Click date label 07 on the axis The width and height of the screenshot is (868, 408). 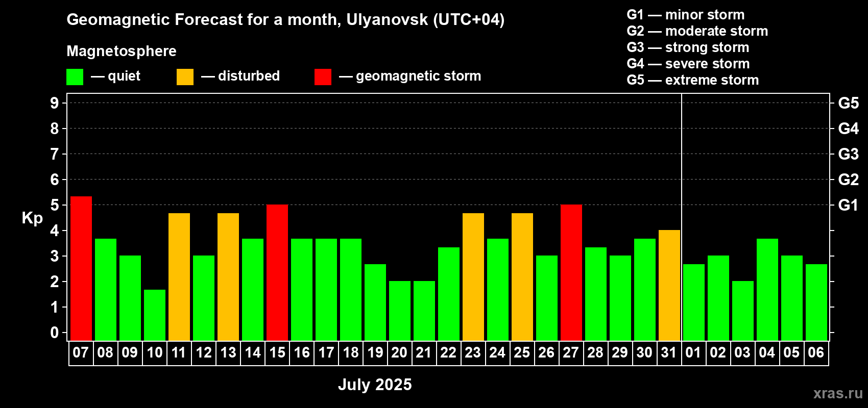(x=81, y=352)
